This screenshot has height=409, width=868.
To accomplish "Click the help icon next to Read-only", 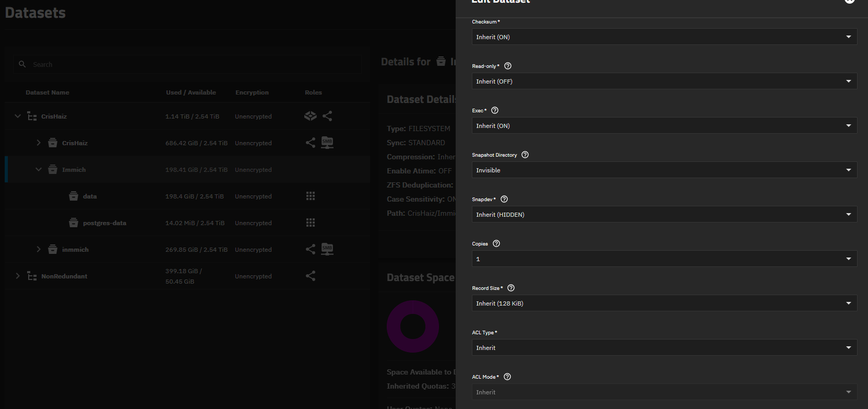I will (508, 66).
